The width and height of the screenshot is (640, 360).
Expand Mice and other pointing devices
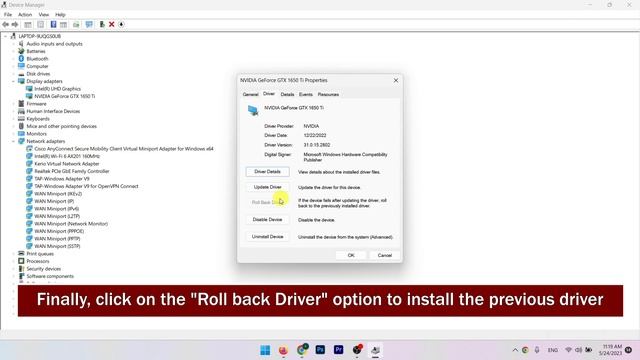pos(13,126)
